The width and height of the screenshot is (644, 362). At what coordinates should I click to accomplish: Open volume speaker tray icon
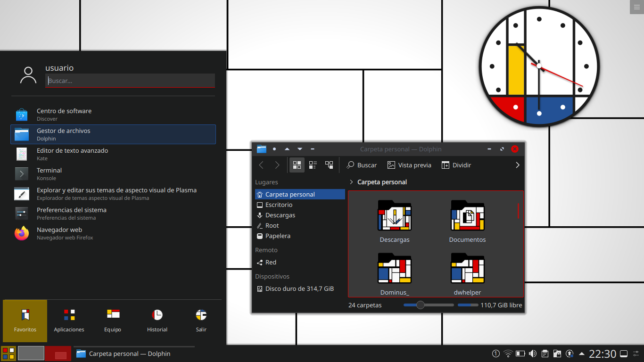533,354
